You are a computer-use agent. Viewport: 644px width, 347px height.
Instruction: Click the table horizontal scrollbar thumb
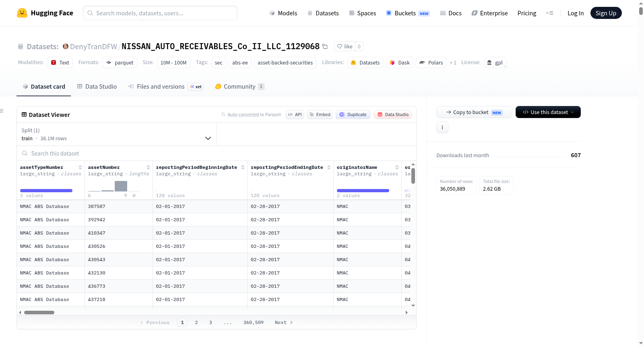tap(39, 312)
